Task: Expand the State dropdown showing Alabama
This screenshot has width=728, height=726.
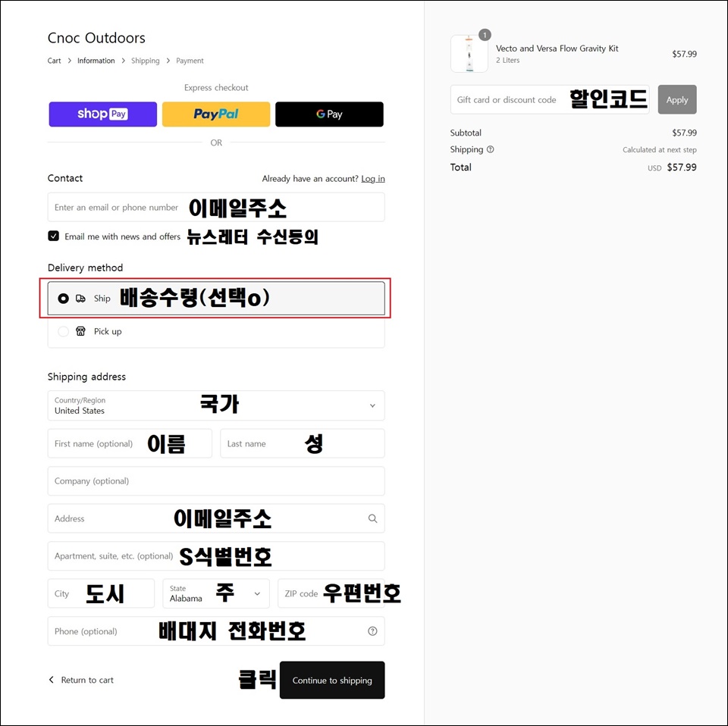Action: pyautogui.click(x=216, y=593)
